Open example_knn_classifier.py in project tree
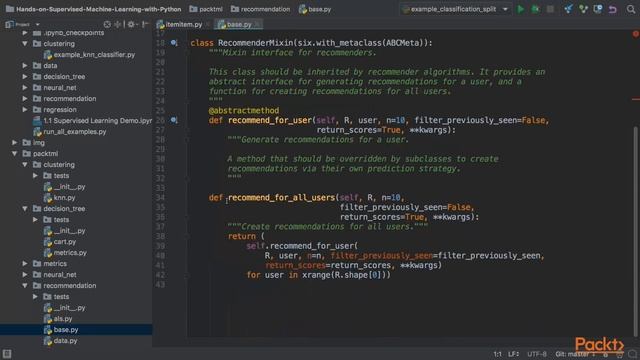The width and height of the screenshot is (640, 360). pos(89,55)
